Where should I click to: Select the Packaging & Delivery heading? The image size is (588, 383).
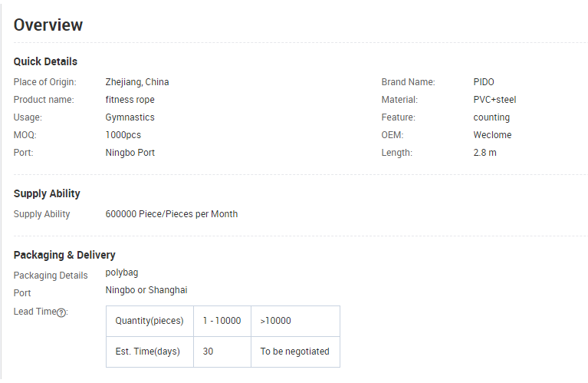[64, 255]
